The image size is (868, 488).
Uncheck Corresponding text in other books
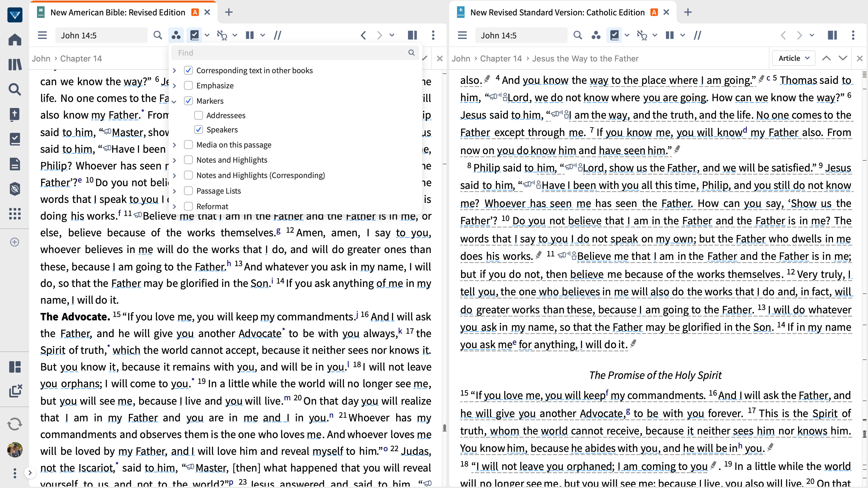tap(188, 70)
